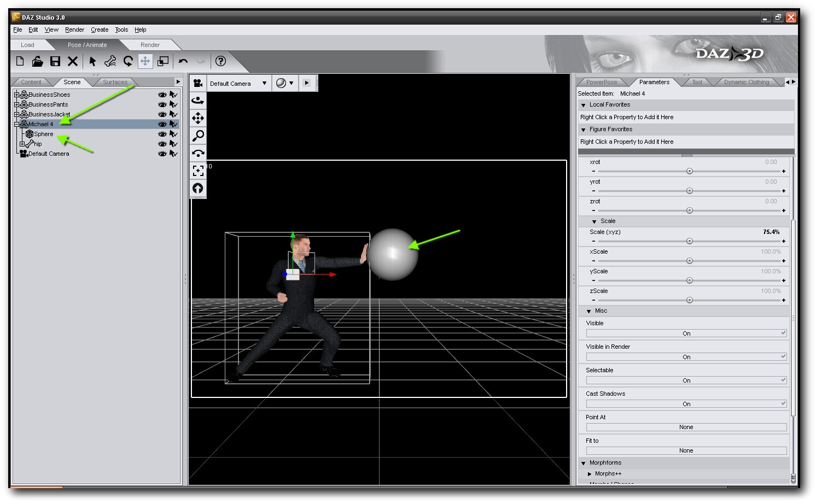This screenshot has height=504, width=816.
Task: Click the Parameters pane vertical scrollbar
Action: pyautogui.click(x=793, y=317)
